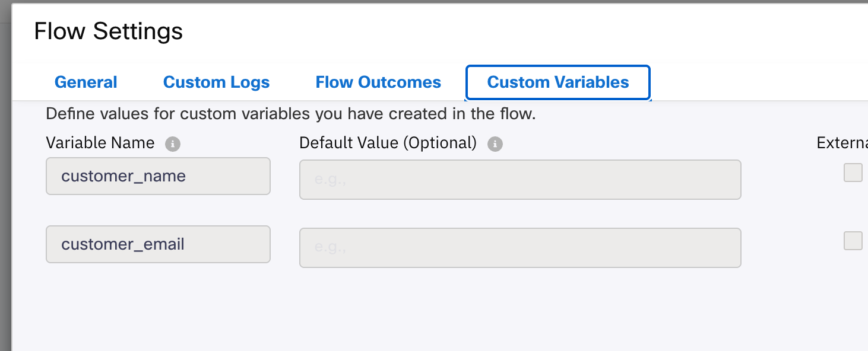Viewport: 868px width, 351px height.
Task: Click the Flow Settings dialog title
Action: pyautogui.click(x=109, y=31)
